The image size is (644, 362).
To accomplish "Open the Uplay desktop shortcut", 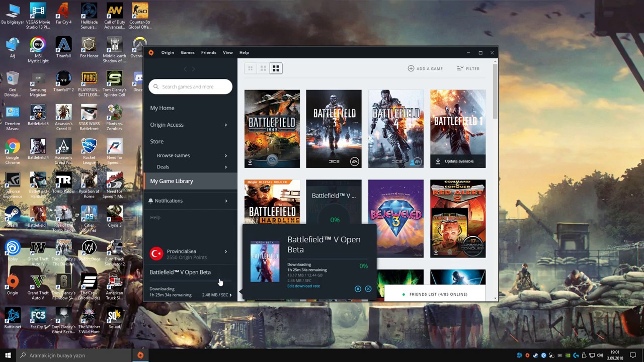I will click(x=13, y=251).
